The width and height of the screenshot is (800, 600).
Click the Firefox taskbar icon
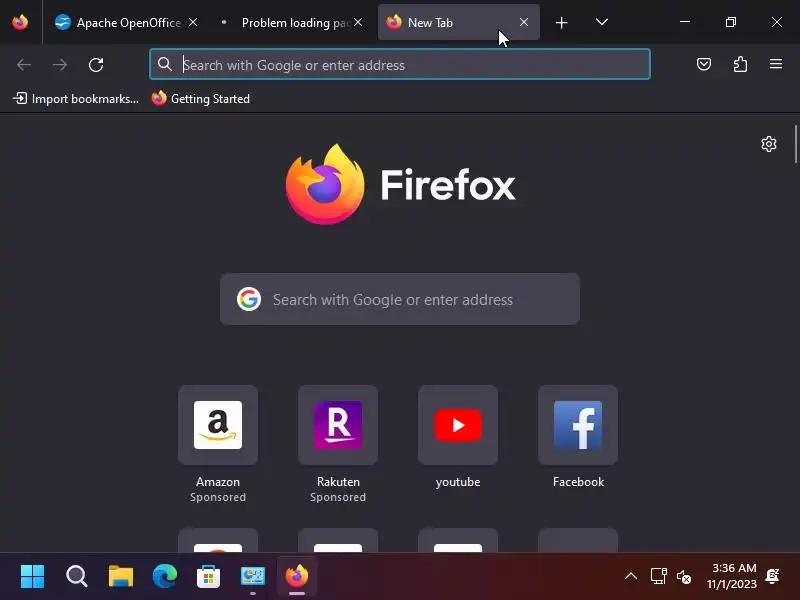tap(297, 577)
